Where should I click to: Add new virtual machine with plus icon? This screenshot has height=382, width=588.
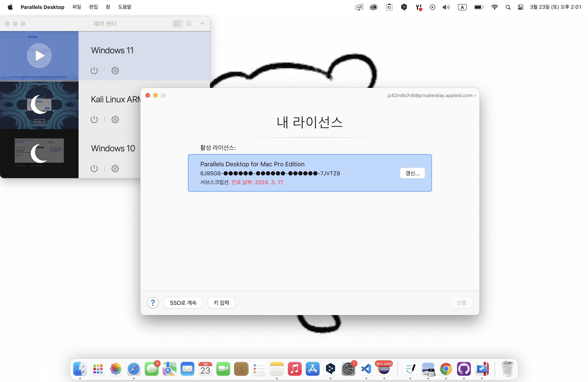pyautogui.click(x=202, y=24)
